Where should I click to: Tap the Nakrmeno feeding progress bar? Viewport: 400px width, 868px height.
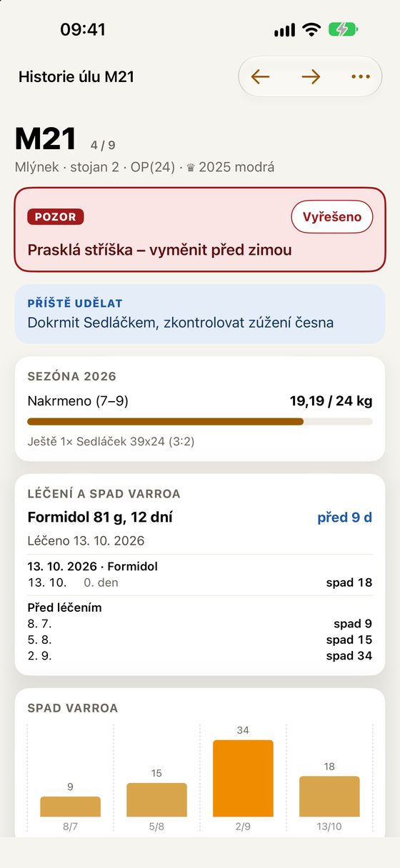[200, 422]
